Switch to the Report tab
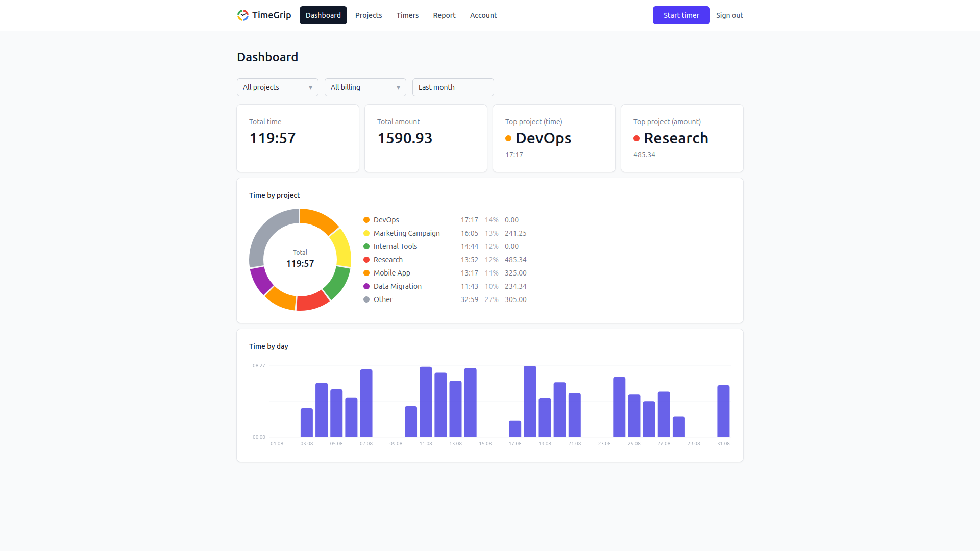This screenshot has height=551, width=980. [x=444, y=15]
